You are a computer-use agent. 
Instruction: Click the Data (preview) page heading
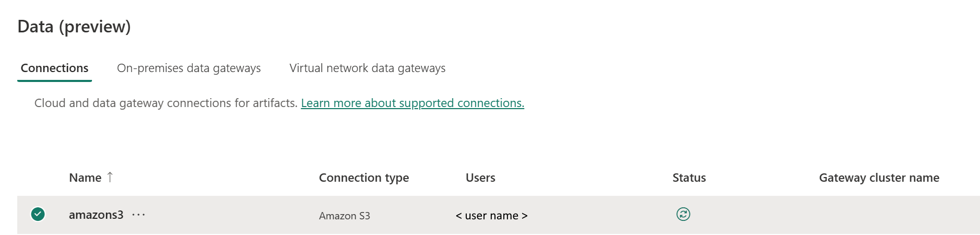point(74,27)
